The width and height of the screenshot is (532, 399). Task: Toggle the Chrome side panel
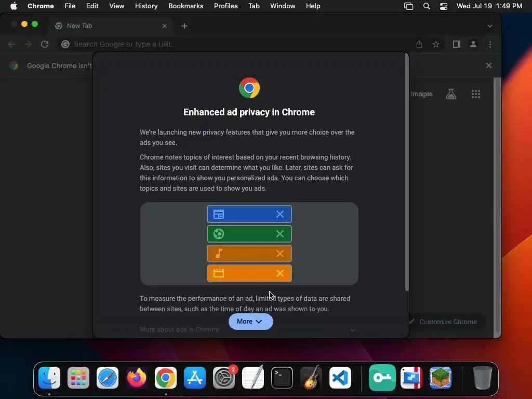pos(456,44)
